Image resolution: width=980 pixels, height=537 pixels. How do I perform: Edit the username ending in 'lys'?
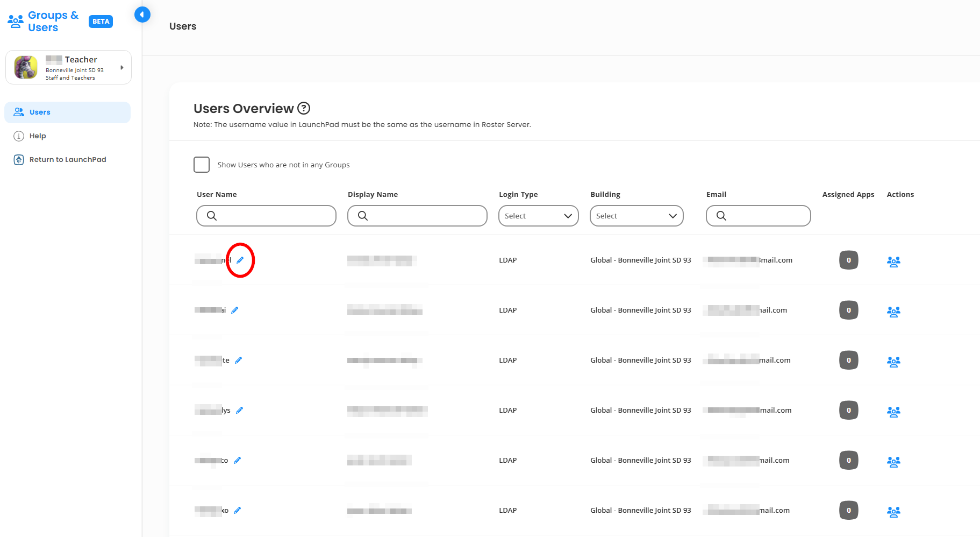pyautogui.click(x=240, y=410)
